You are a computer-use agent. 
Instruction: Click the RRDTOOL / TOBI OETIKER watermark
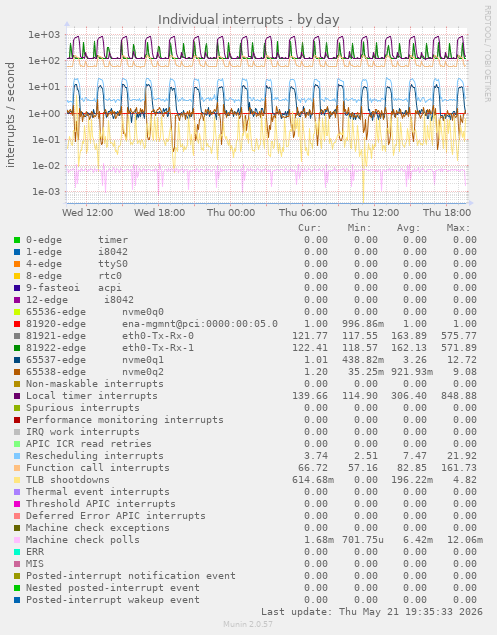(x=488, y=53)
